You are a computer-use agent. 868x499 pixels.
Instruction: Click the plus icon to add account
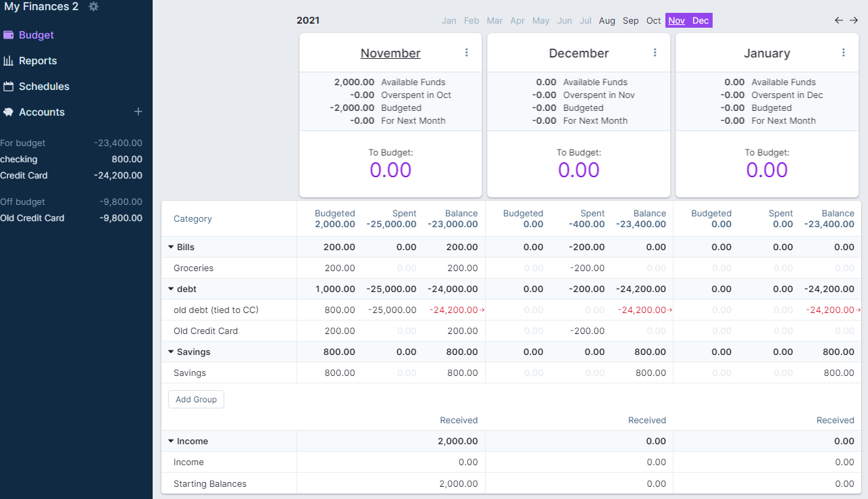point(138,112)
